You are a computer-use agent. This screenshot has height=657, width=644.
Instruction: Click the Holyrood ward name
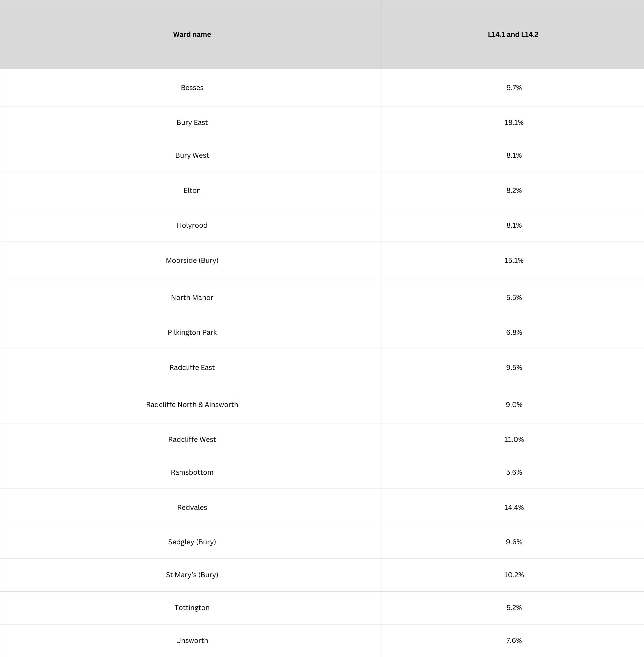[192, 225]
